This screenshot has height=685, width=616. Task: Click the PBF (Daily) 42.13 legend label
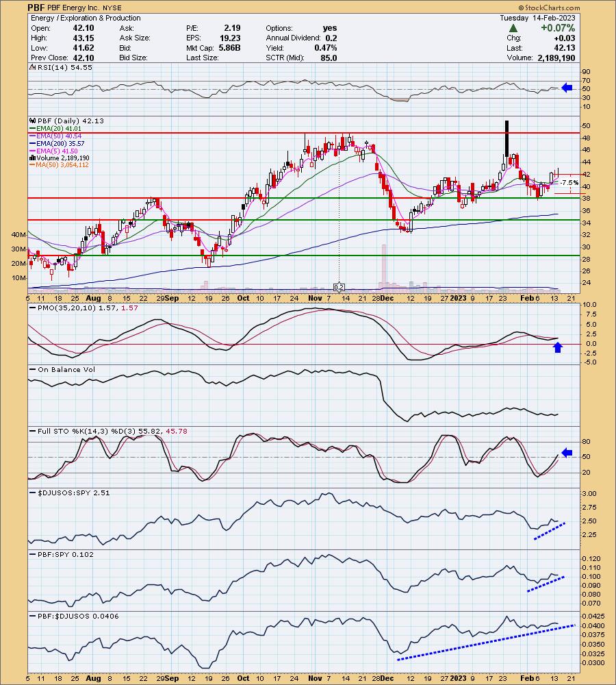70,121
